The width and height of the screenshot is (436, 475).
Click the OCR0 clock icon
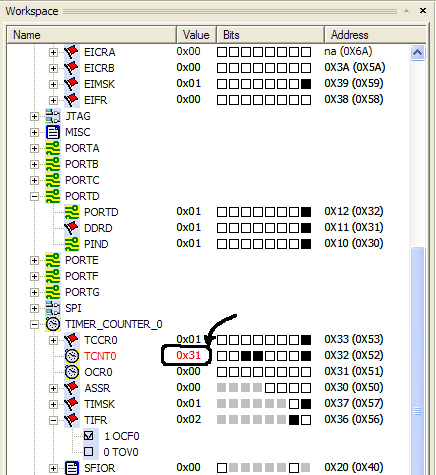[x=72, y=372]
